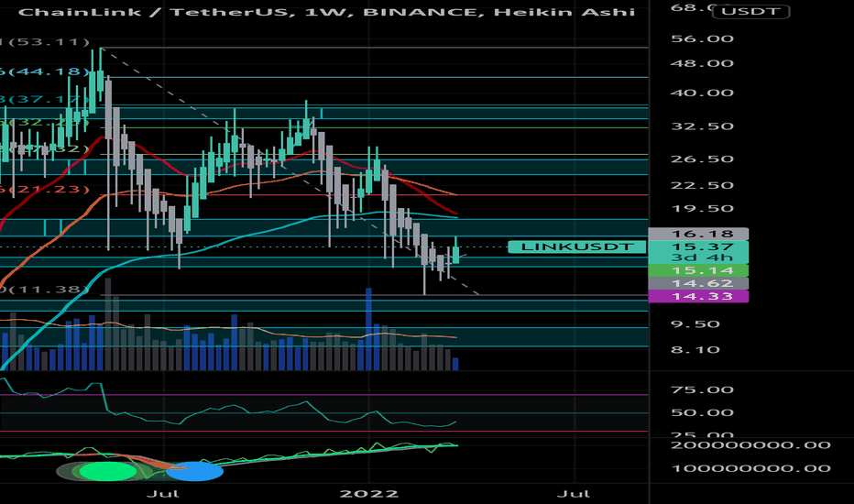Click the 56.00 price axis value
This screenshot has height=504, width=854.
click(702, 38)
